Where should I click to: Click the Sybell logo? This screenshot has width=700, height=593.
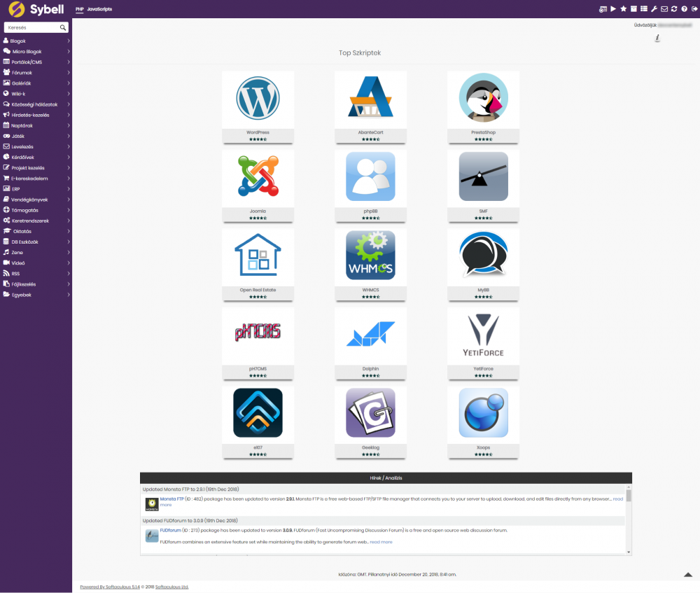click(36, 9)
